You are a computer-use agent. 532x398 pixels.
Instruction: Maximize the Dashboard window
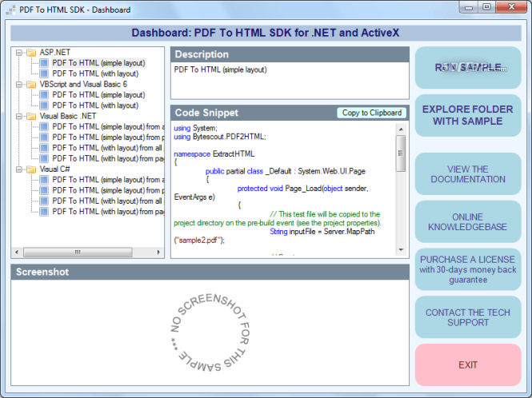[x=487, y=7]
